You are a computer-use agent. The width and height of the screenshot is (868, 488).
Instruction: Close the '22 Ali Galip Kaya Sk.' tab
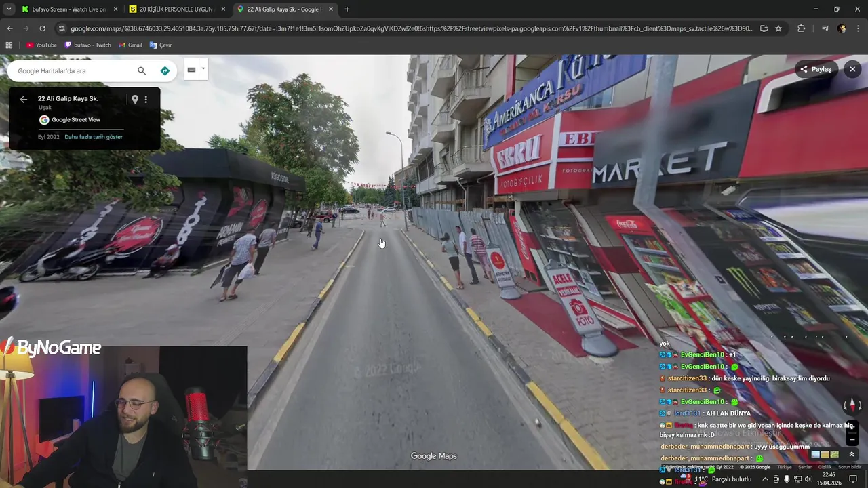click(x=330, y=9)
